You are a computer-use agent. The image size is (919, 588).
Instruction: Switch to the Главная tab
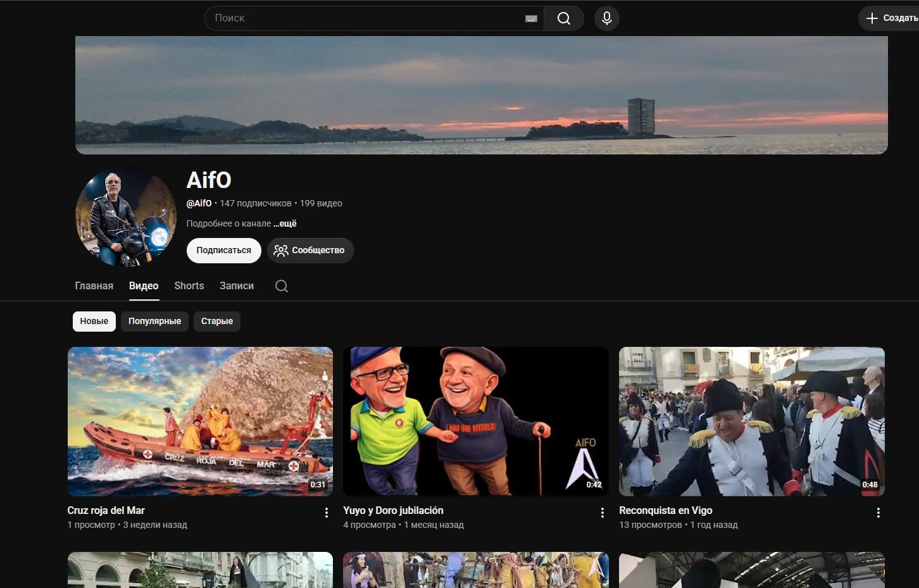click(94, 286)
